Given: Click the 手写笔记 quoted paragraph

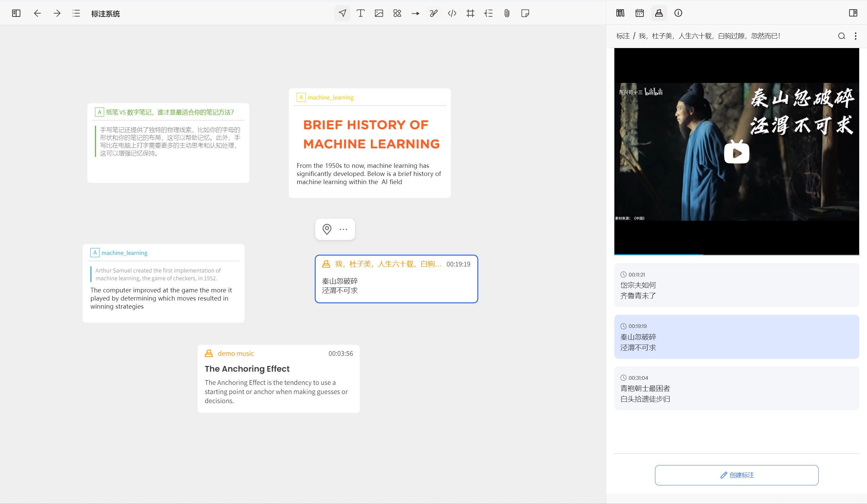Looking at the screenshot, I should pyautogui.click(x=170, y=141).
